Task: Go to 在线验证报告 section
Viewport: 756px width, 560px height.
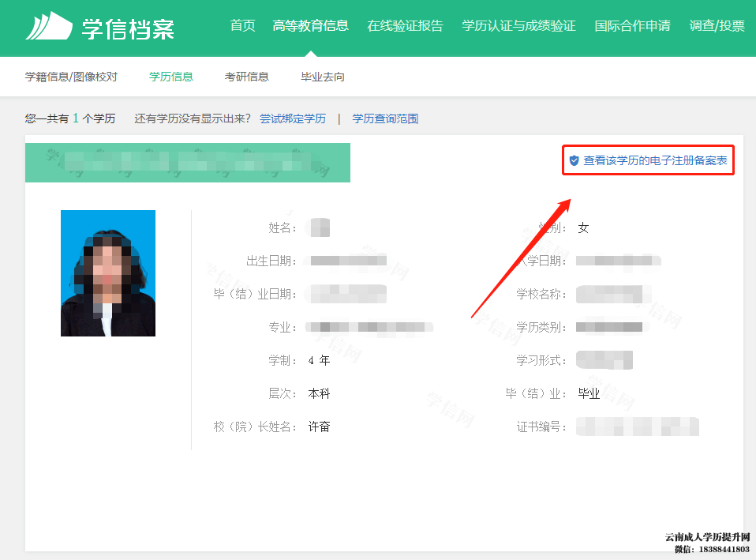Action: tap(405, 25)
